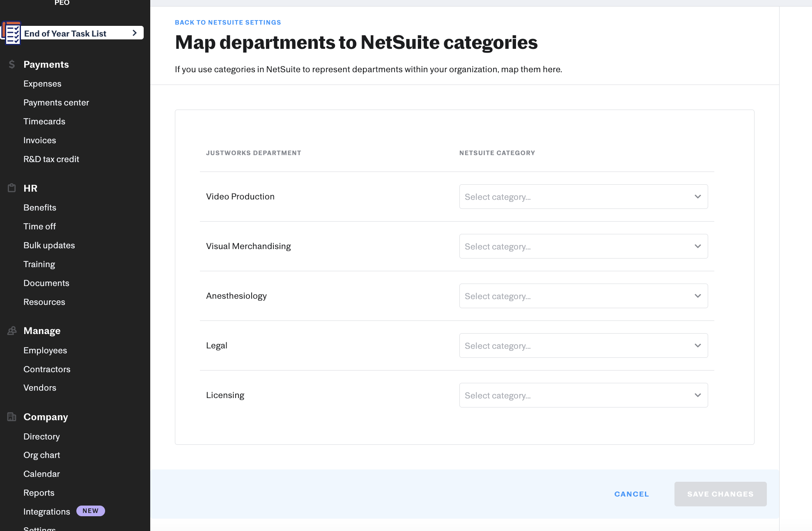Click the building icon beside Company

(11, 417)
